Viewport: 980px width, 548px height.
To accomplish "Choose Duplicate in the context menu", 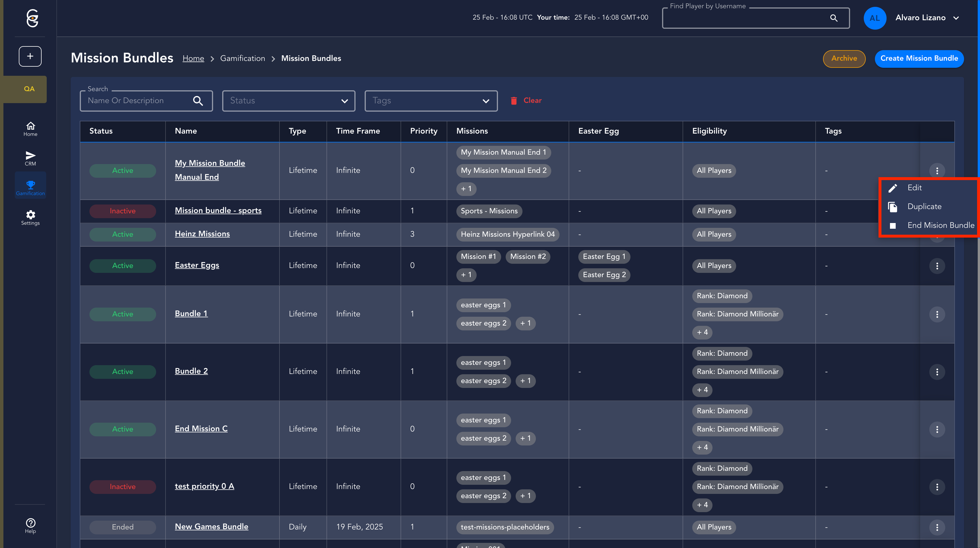I will point(924,206).
